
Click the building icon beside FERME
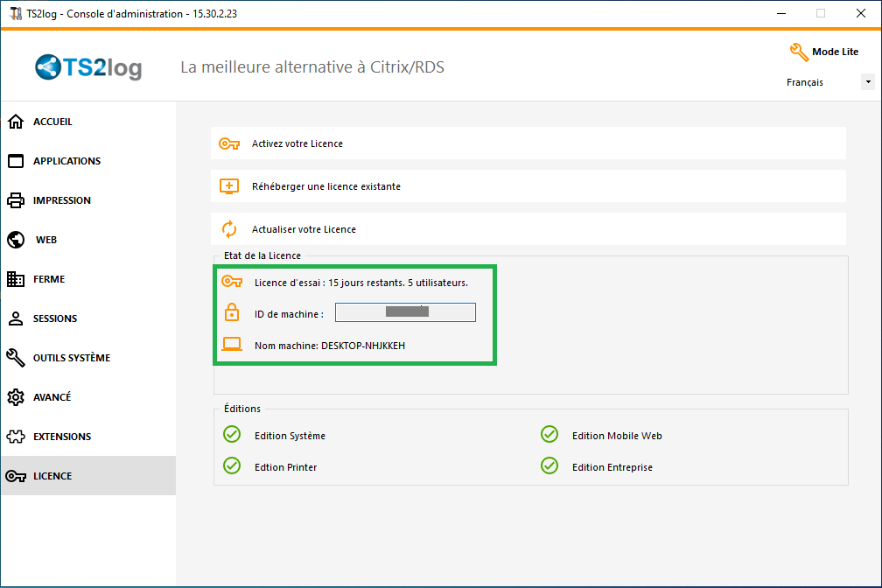coord(16,279)
